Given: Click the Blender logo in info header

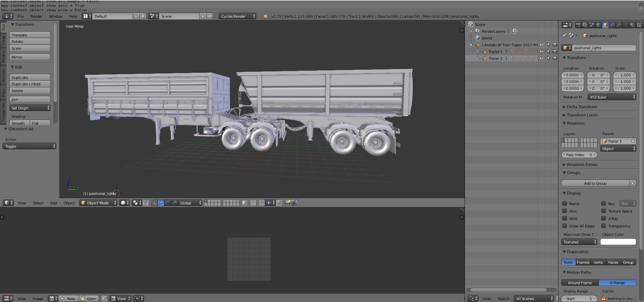Looking at the screenshot, I should (x=265, y=16).
